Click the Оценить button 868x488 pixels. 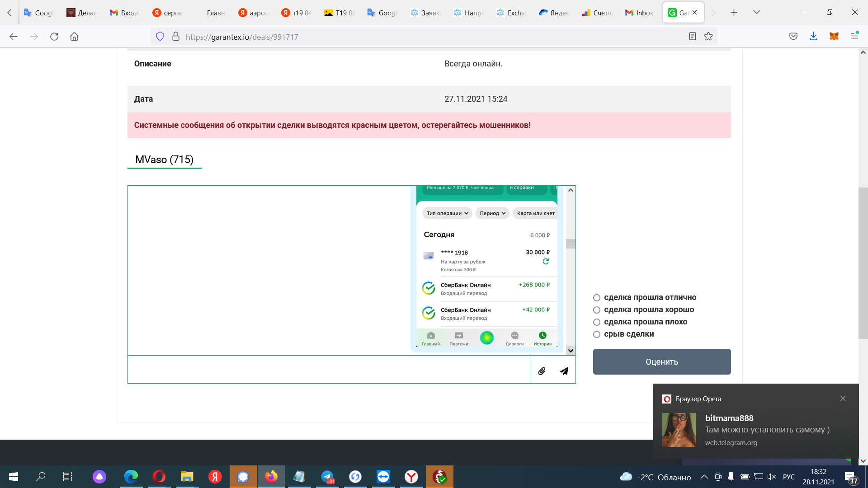(662, 361)
